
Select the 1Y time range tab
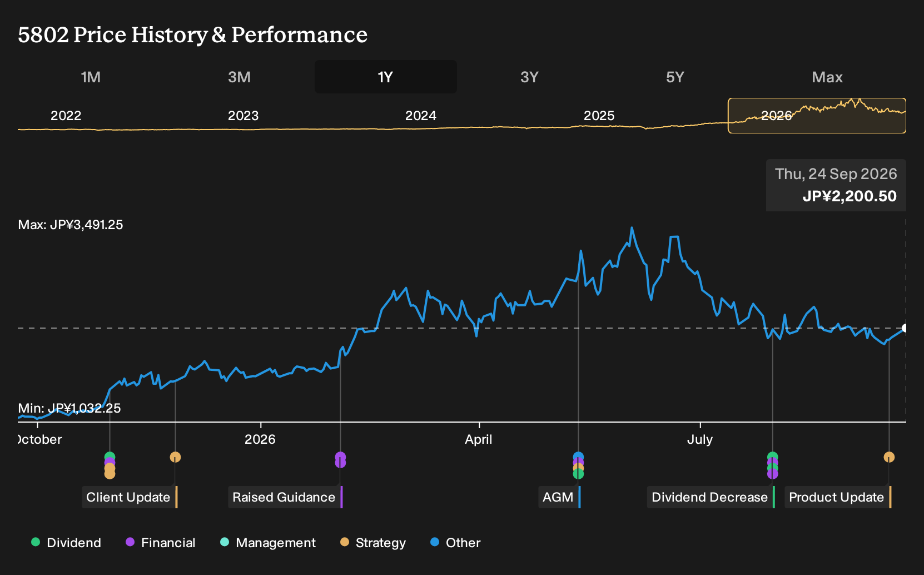(386, 77)
